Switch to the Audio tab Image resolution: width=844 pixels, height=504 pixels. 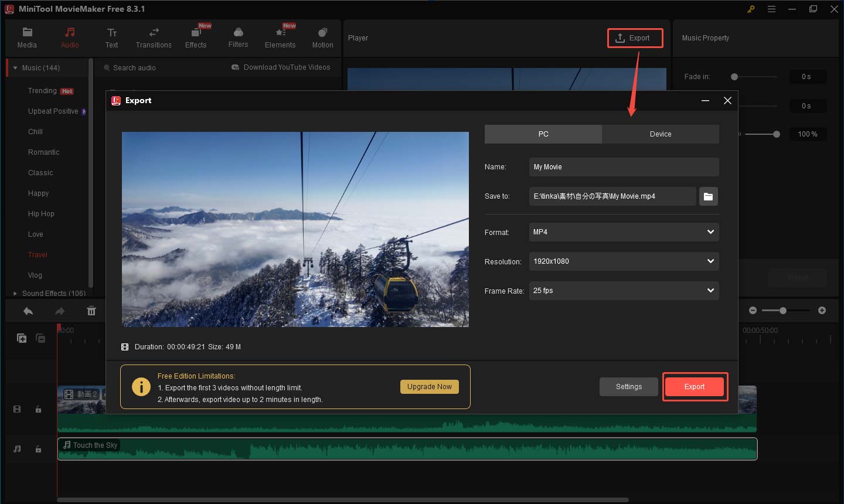(x=70, y=38)
